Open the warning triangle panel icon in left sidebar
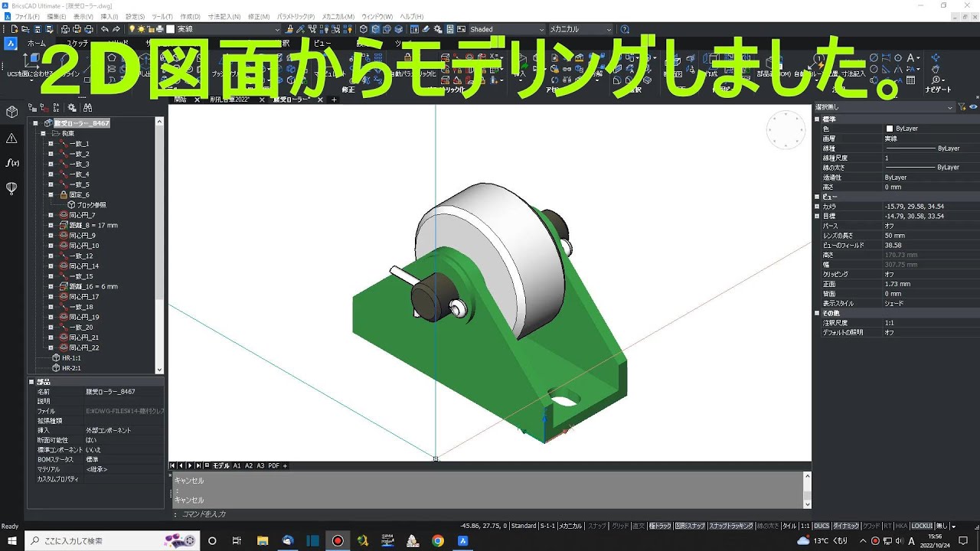Viewport: 980px width, 551px height. [x=11, y=138]
